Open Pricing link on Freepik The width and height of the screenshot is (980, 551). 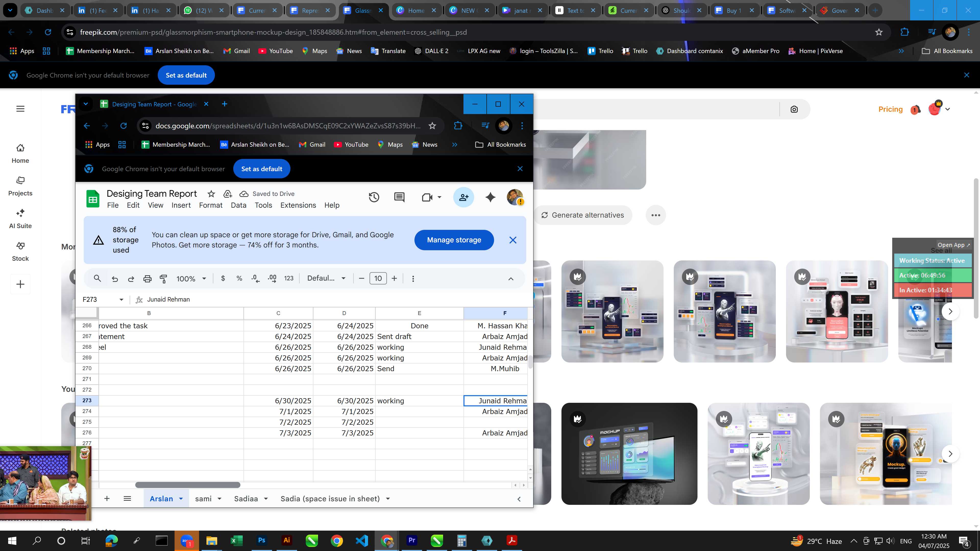click(x=890, y=109)
